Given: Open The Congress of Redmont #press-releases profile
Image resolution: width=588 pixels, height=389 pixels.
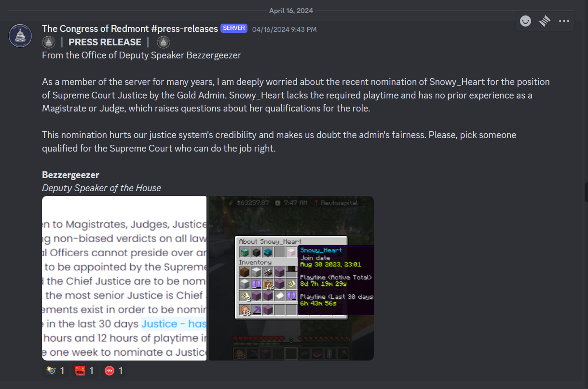Looking at the screenshot, I should coord(130,28).
